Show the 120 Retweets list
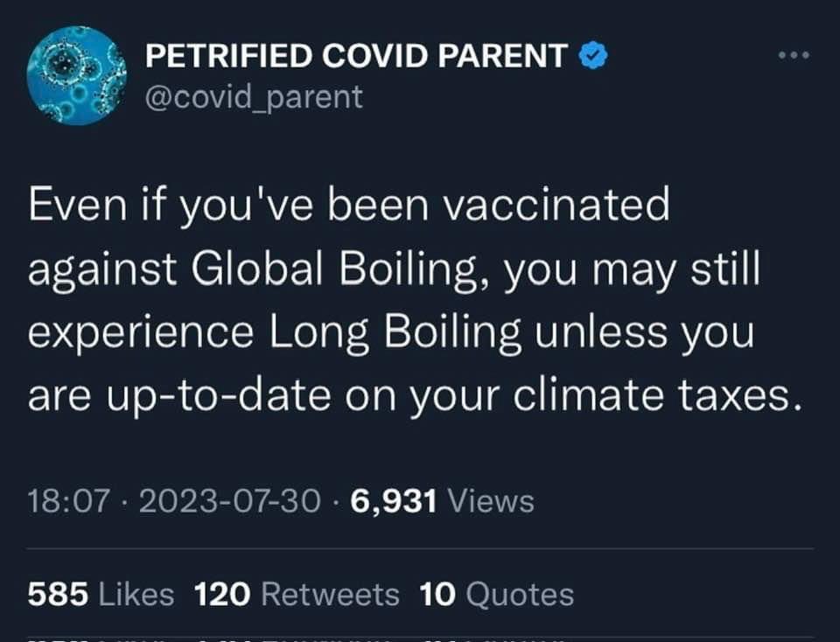Screen dimensions: 840x642 [296, 595]
